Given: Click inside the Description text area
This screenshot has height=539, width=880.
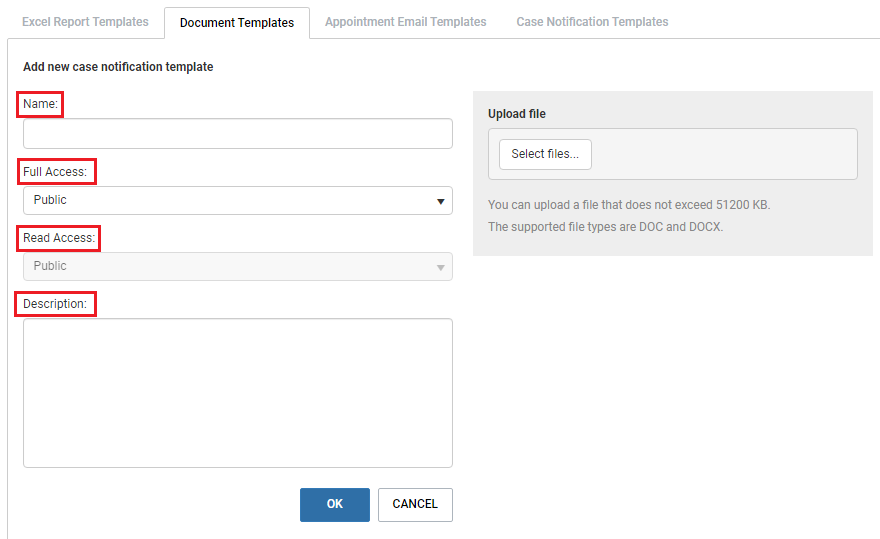Looking at the screenshot, I should tap(238, 393).
